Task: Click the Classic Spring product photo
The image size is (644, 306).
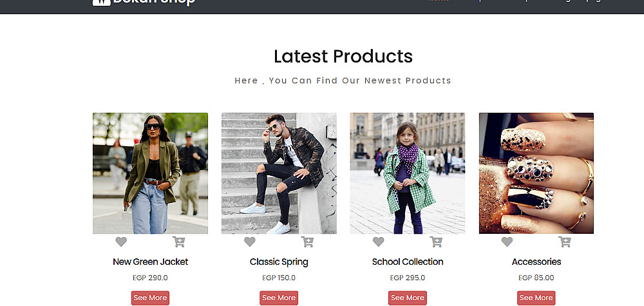Action: (x=279, y=173)
